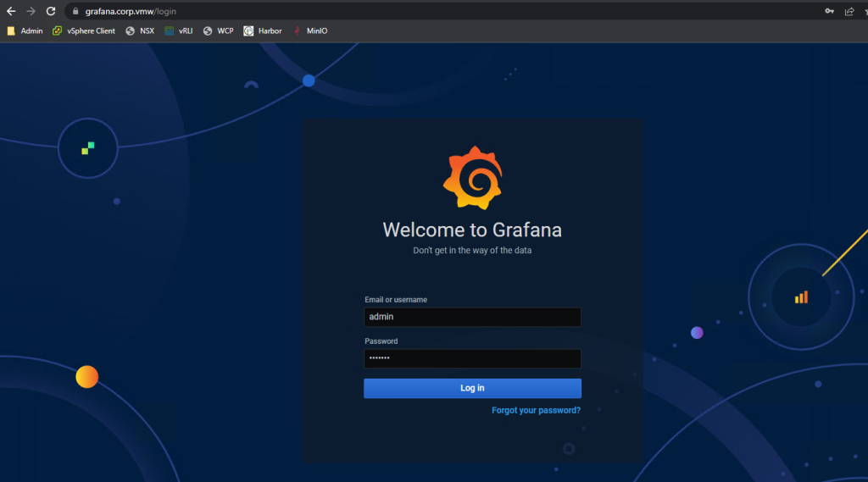
Task: Go forward with the browser forward arrow
Action: click(x=31, y=11)
